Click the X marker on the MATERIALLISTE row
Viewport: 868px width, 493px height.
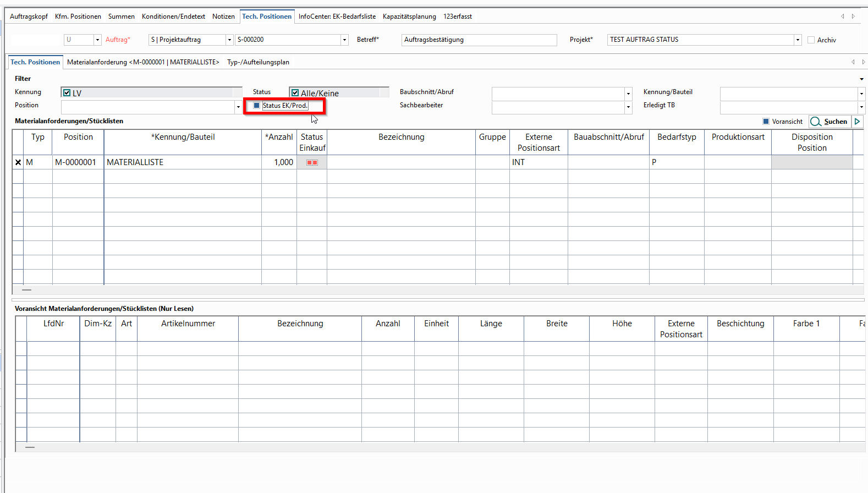tap(18, 162)
